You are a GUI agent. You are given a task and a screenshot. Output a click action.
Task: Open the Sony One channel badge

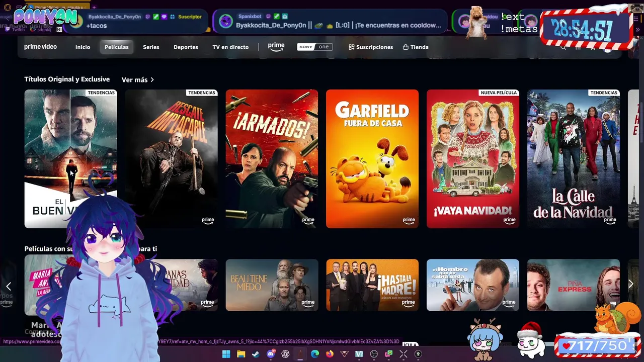[x=315, y=47]
